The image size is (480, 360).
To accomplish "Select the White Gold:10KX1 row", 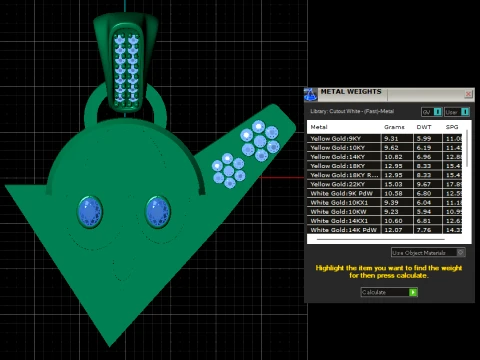I will [385, 202].
